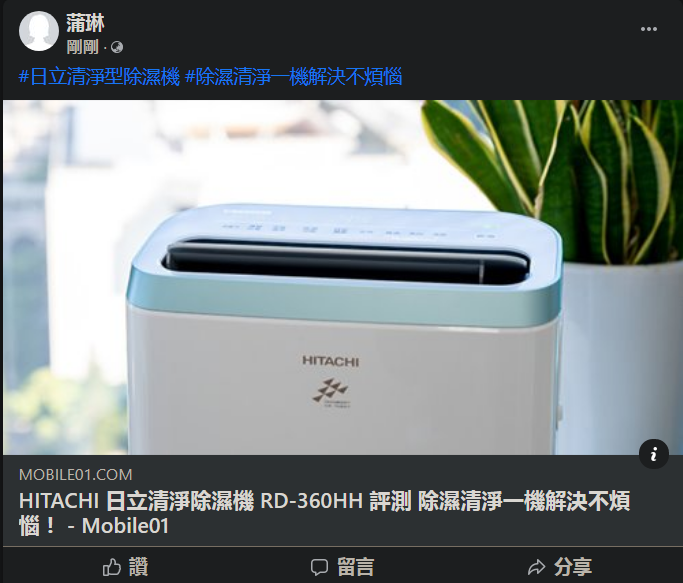Click the 讚 like button label
The height and width of the screenshot is (583, 683).
point(139,567)
